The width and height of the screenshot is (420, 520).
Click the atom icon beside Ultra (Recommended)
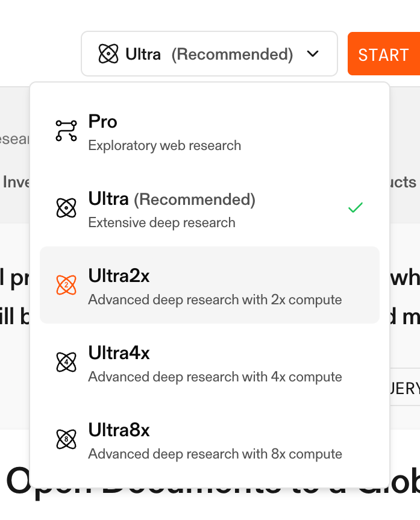coord(66,208)
